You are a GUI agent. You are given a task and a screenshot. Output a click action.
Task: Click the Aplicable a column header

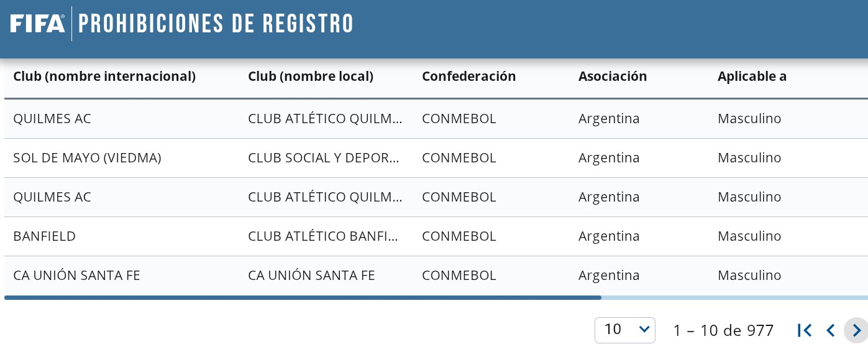coord(752,77)
